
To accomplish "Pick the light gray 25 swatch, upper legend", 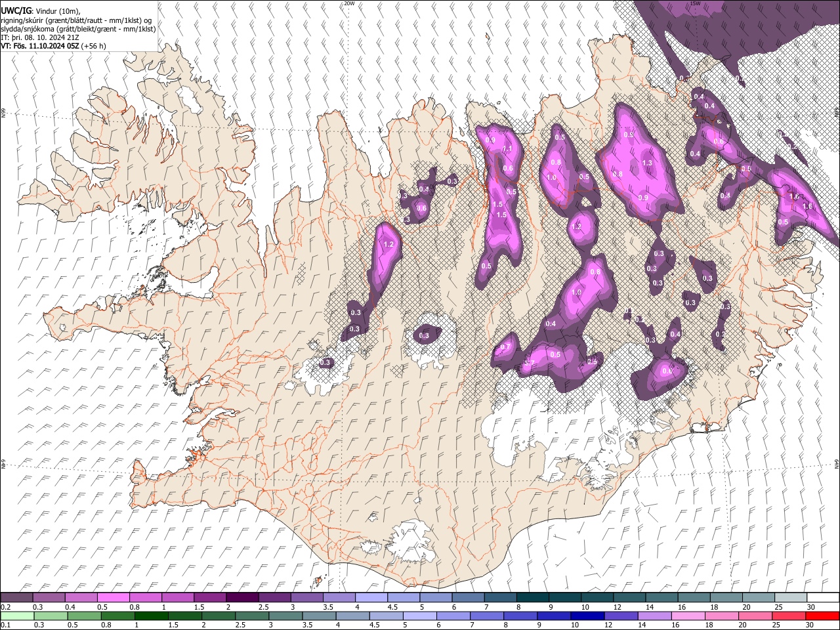I will tap(789, 598).
